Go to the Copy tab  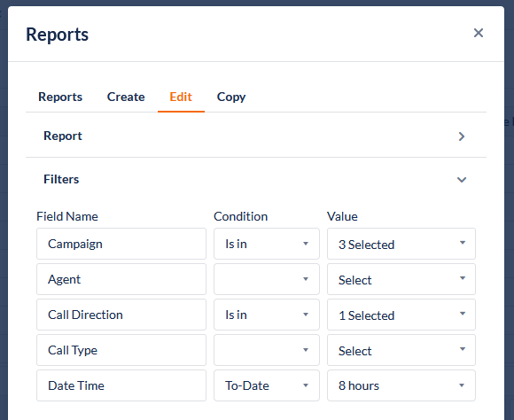coord(231,97)
